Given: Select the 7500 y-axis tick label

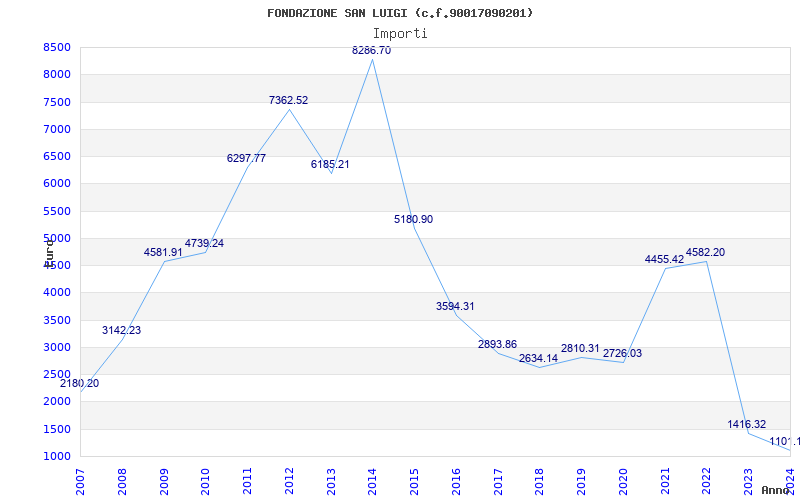Looking at the screenshot, I should coord(57,102).
